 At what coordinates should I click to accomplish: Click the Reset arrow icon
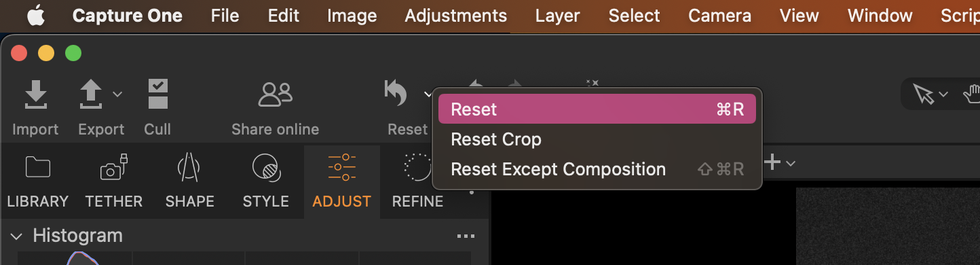click(x=396, y=94)
